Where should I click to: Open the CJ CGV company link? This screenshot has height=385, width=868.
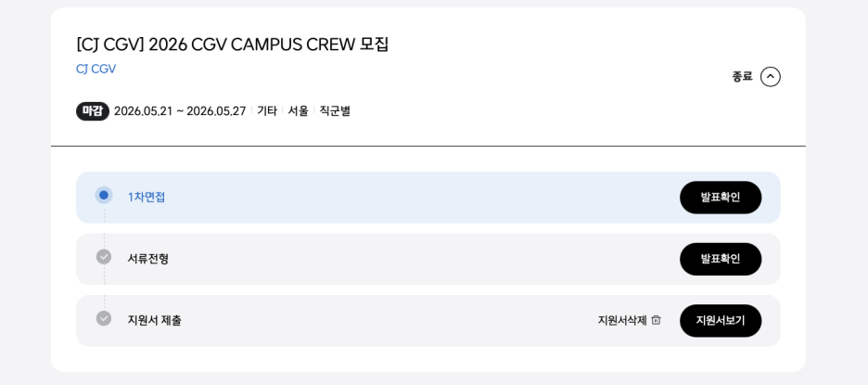(x=96, y=70)
